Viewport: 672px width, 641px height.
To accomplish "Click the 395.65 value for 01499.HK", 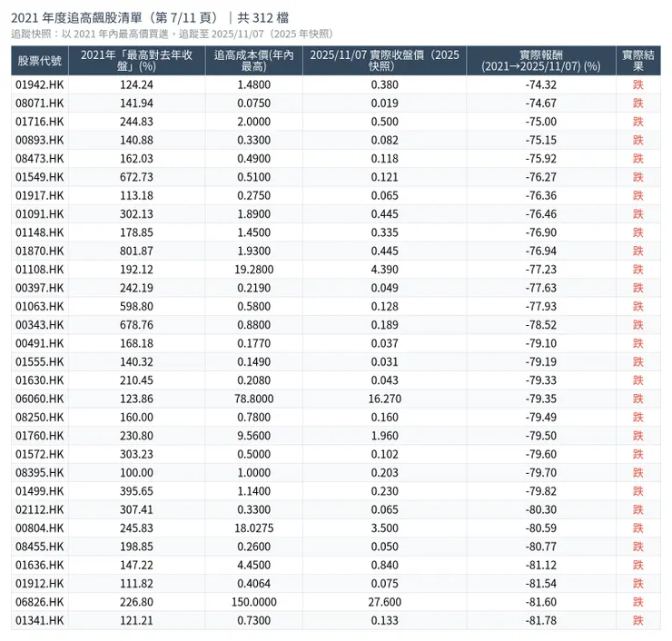I will [x=136, y=490].
